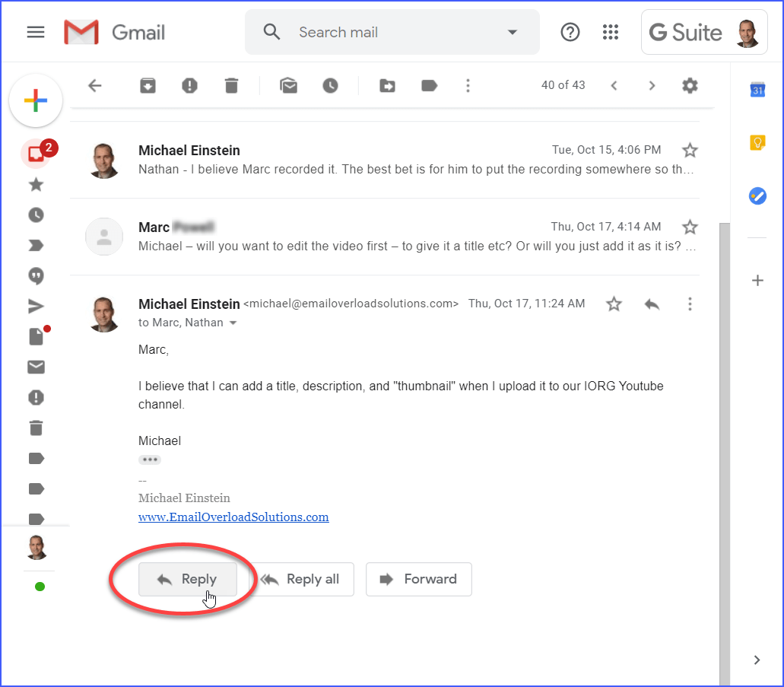The width and height of the screenshot is (784, 687).
Task: Archive the current conversation
Action: 148,85
